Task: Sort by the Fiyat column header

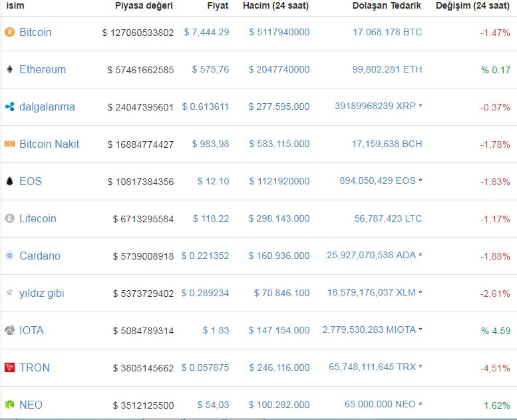Action: pyautogui.click(x=218, y=6)
